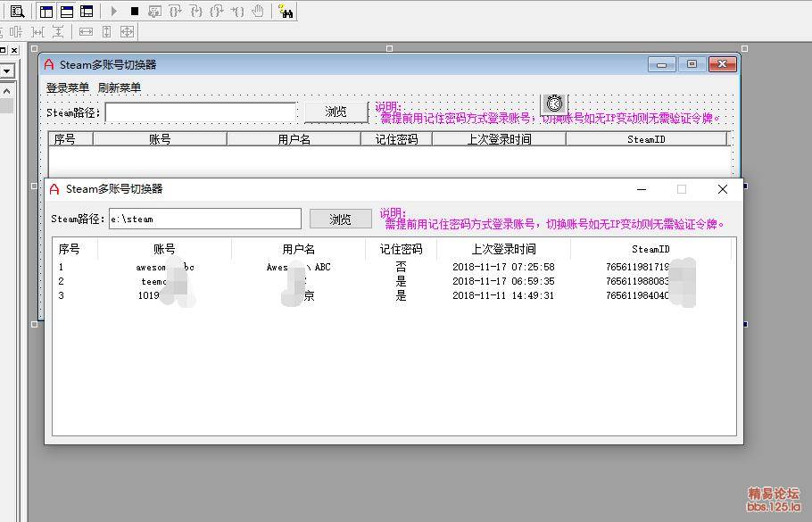812x522 pixels.
Task: Minimize the running Steam多账号切换器 window
Action: click(642, 189)
